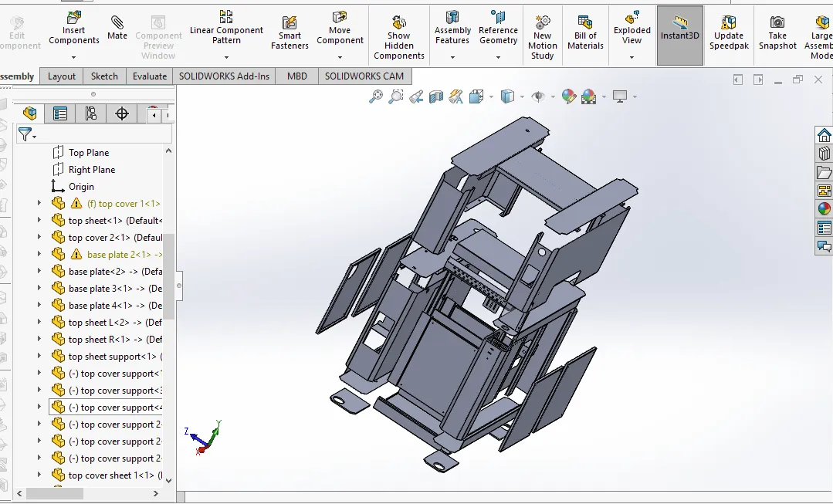Viewport: 833px width, 504px height.
Task: Toggle the Component Preview Window
Action: [158, 31]
